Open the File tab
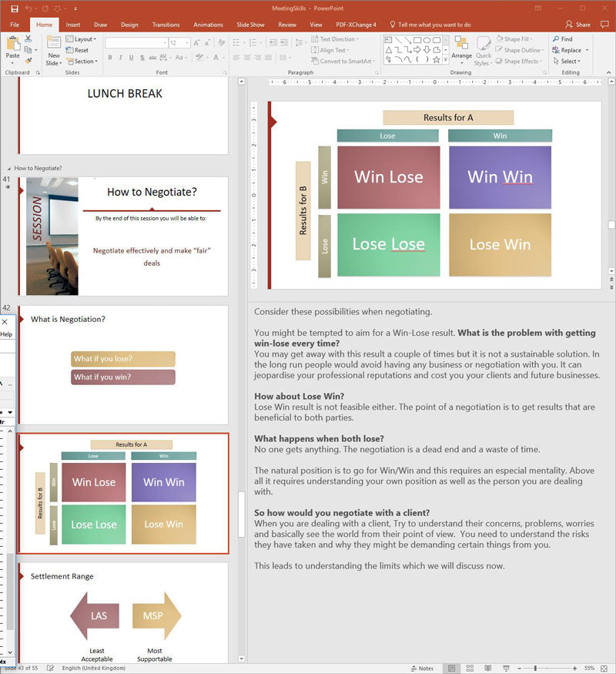This screenshot has height=674, width=616. tap(15, 25)
